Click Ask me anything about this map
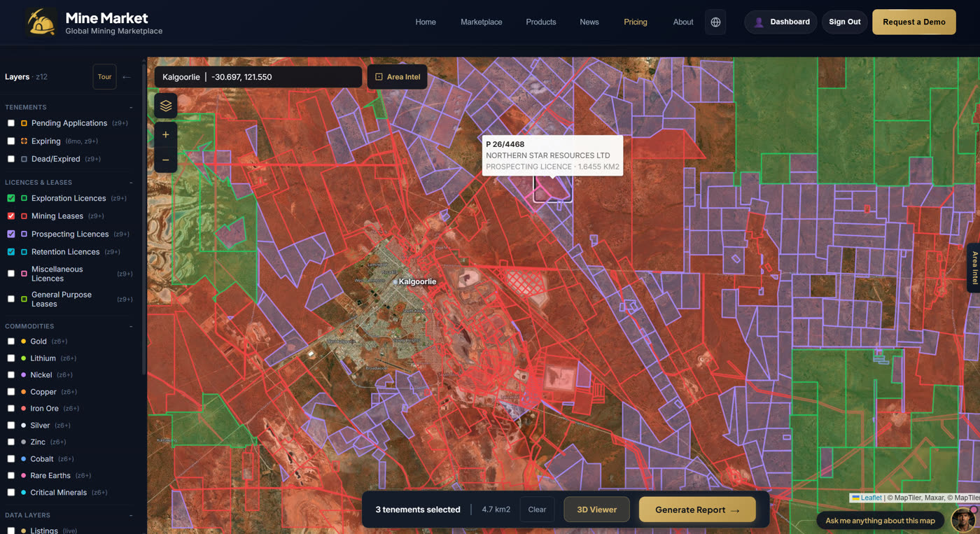This screenshot has height=534, width=980. [x=881, y=521]
